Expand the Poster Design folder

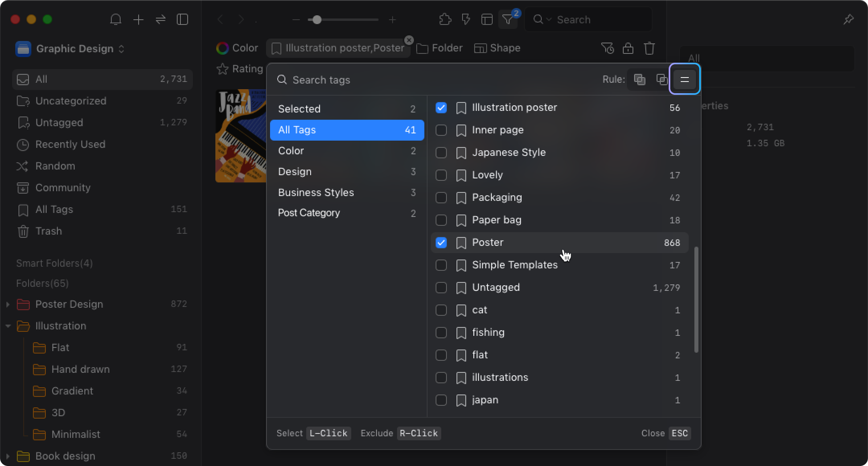click(x=8, y=304)
